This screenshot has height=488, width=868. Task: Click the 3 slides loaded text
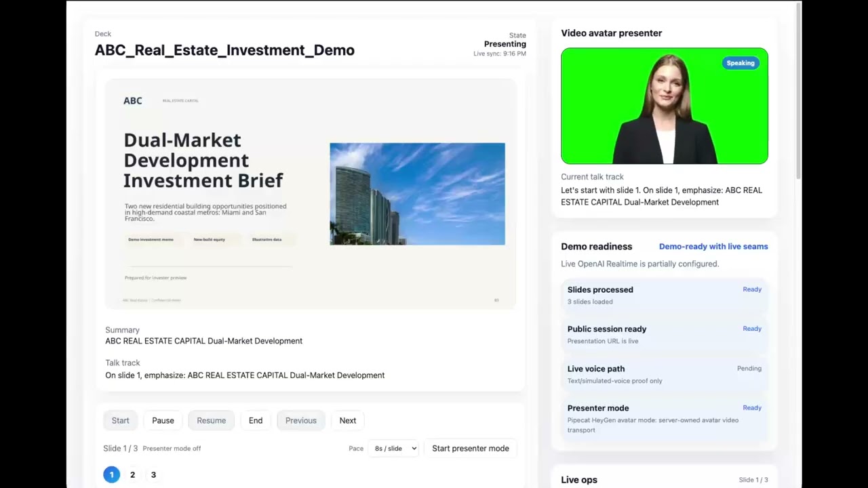pos(590,302)
